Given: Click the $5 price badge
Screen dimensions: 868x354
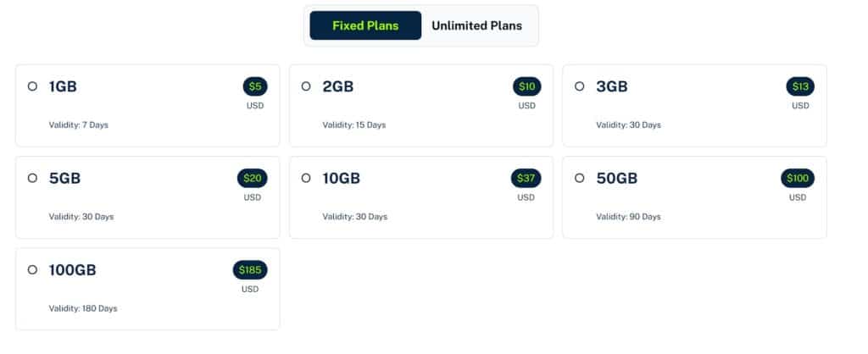Looking at the screenshot, I should point(254,86).
